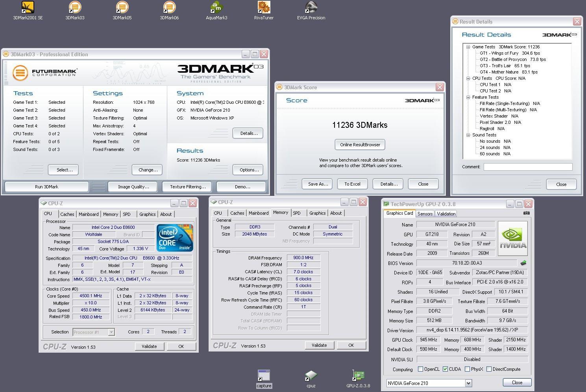Launch the AquaMark3 desktop icon
Viewport: 586px width, 392px height.
click(x=216, y=10)
